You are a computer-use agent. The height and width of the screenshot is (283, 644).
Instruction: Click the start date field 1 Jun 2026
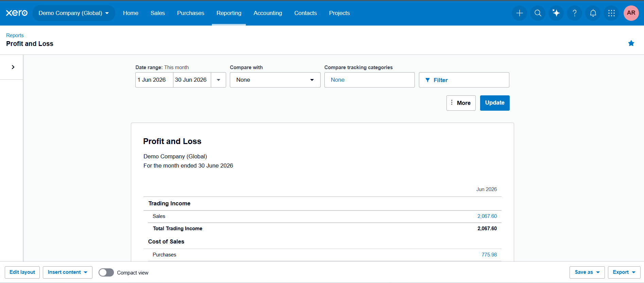pos(154,80)
